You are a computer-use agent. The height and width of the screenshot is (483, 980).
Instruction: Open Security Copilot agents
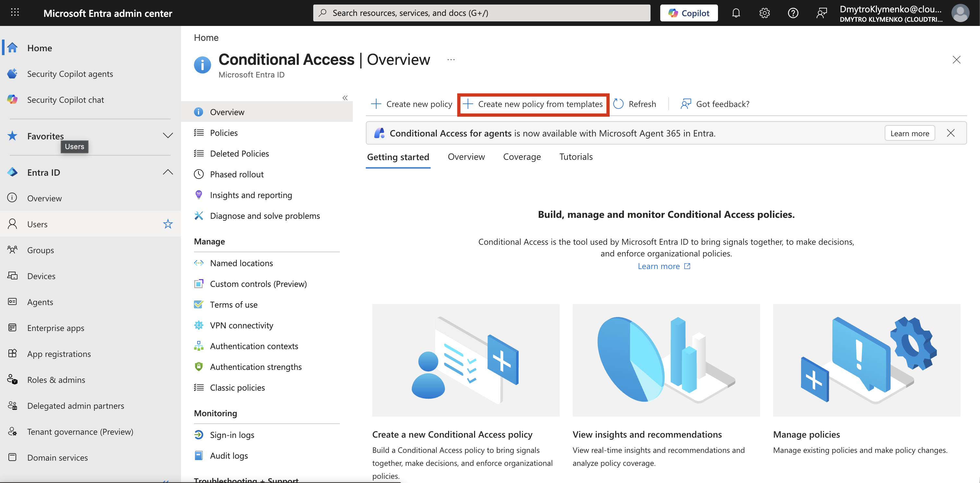[70, 74]
